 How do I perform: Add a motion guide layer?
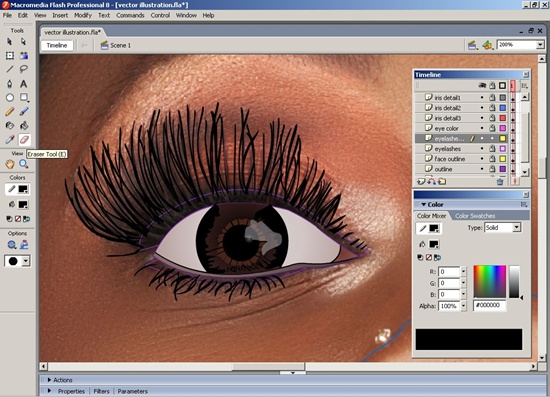(x=431, y=181)
